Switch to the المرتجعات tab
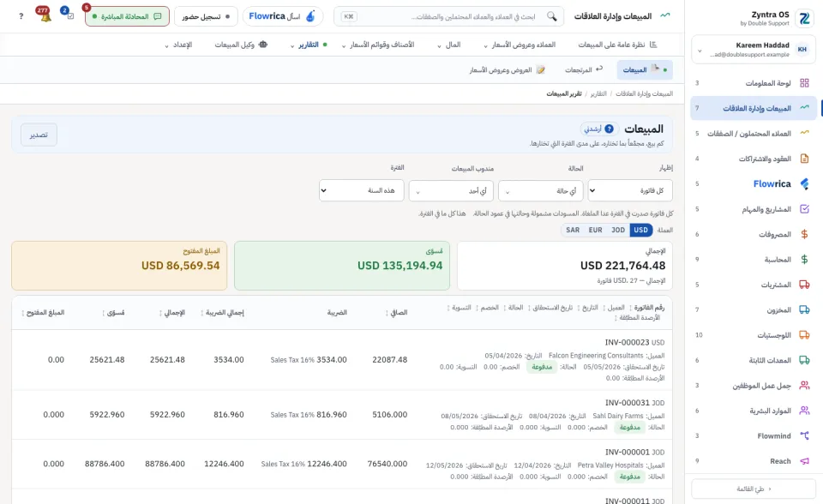The image size is (823, 504). point(584,69)
